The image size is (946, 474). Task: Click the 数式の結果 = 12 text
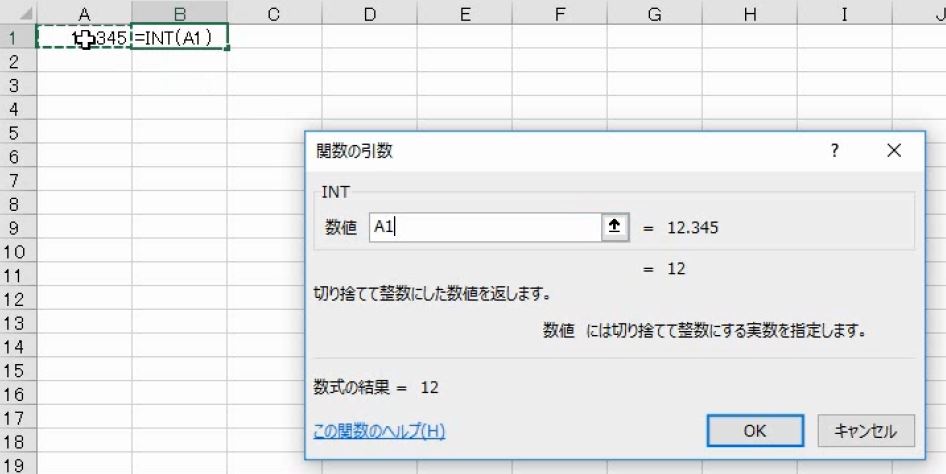[x=376, y=387]
